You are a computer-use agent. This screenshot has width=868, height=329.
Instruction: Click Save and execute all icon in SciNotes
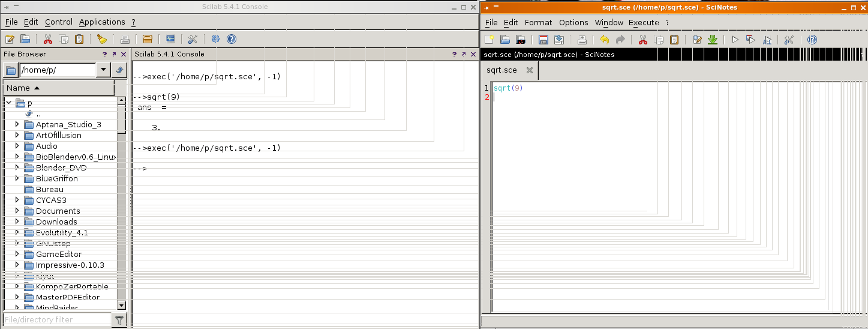pos(767,40)
